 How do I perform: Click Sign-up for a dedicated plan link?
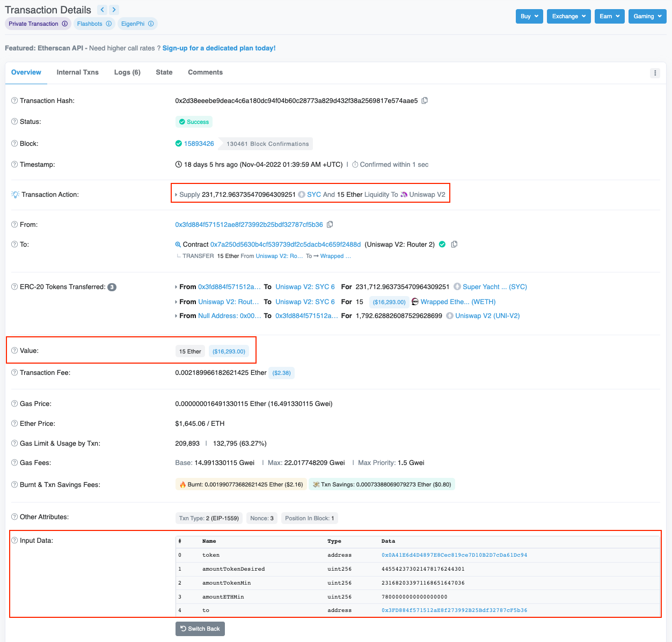pos(219,48)
